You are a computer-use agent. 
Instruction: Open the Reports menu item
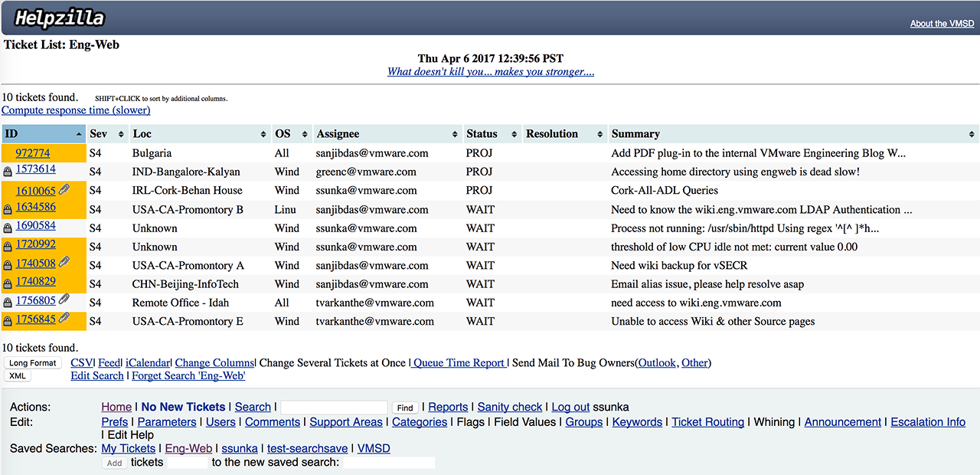click(448, 407)
